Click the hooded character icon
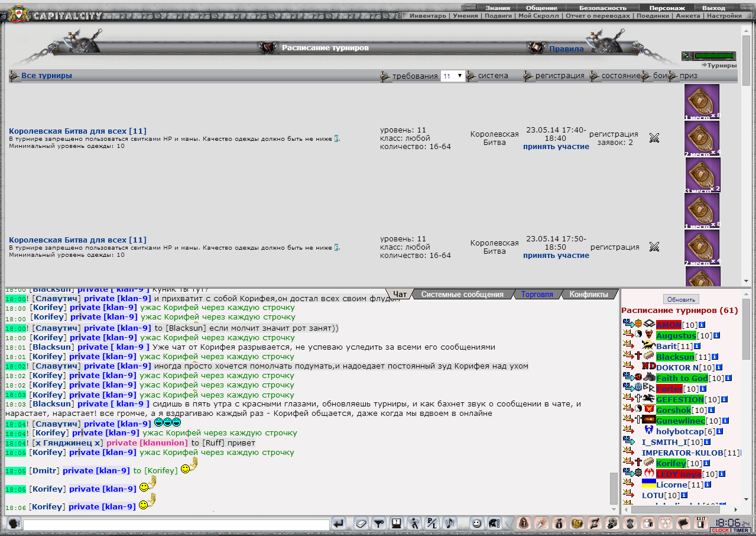756x536 pixels. (524, 524)
